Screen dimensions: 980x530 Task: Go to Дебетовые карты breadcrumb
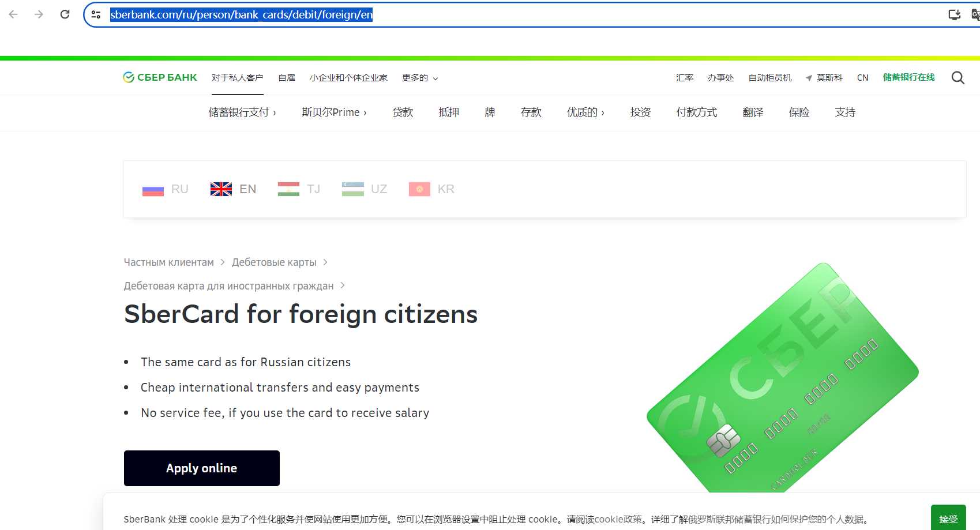coord(274,262)
